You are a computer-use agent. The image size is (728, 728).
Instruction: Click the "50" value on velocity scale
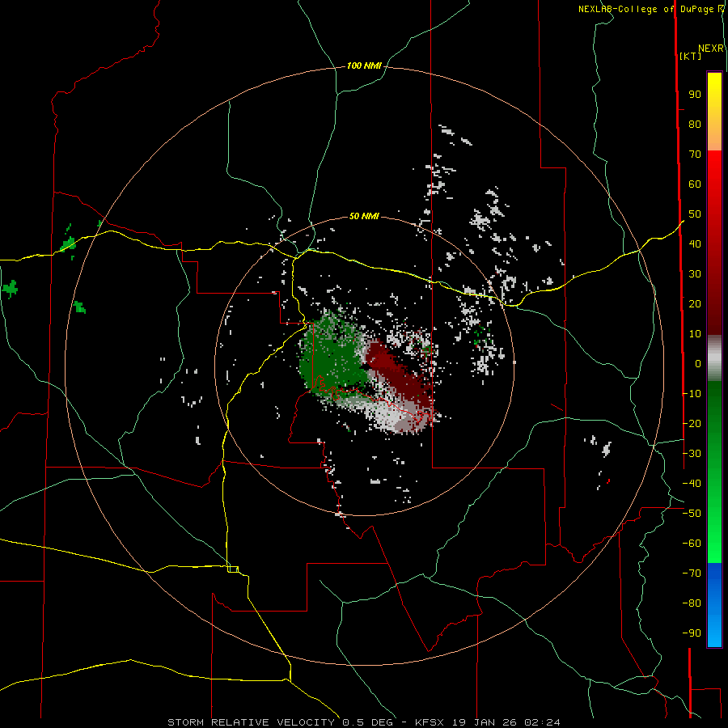point(695,214)
